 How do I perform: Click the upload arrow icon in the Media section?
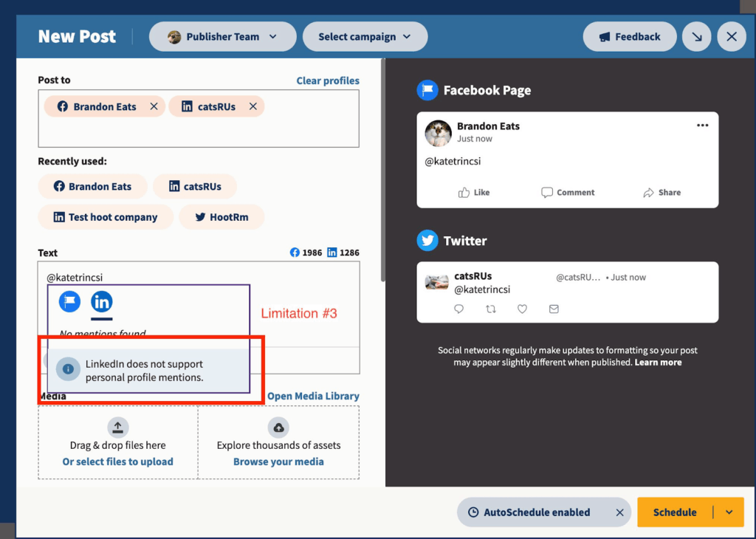pyautogui.click(x=117, y=427)
